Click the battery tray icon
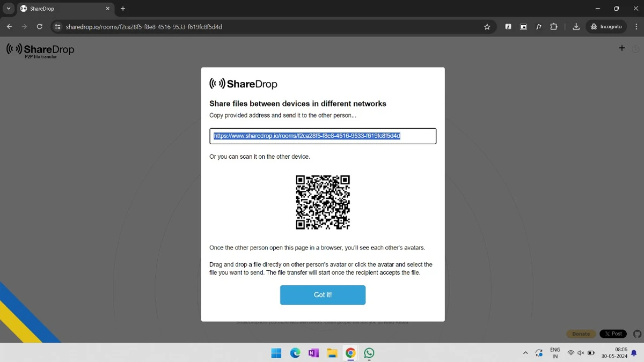 click(x=591, y=353)
